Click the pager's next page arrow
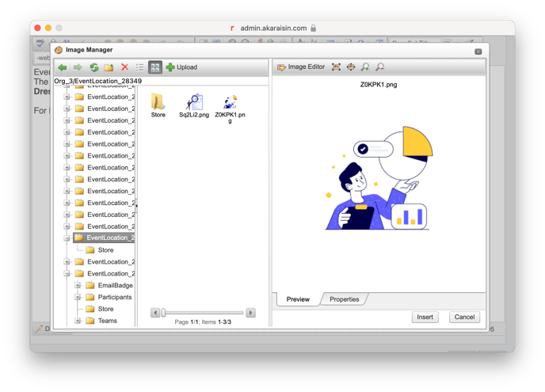Viewport: 545px width, 392px height. tap(250, 313)
